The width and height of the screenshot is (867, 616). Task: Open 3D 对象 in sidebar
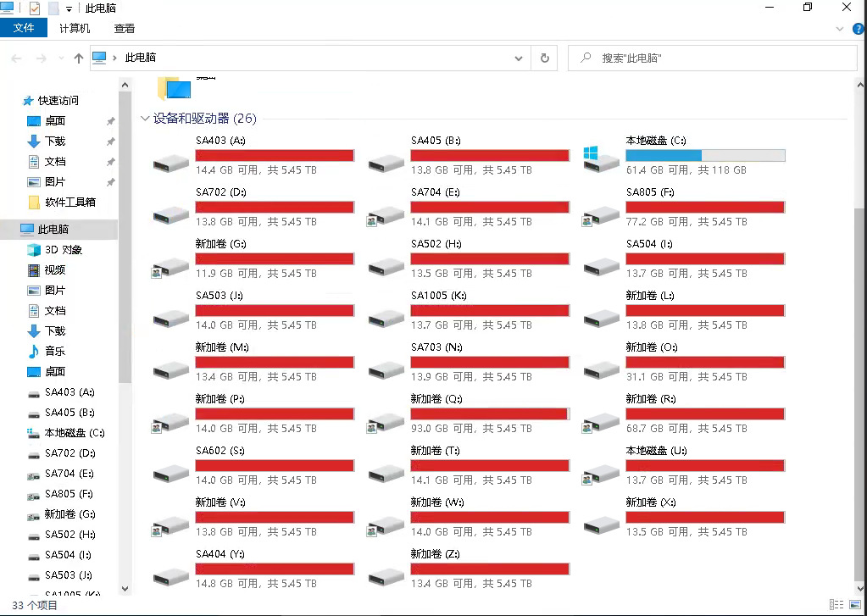(63, 249)
